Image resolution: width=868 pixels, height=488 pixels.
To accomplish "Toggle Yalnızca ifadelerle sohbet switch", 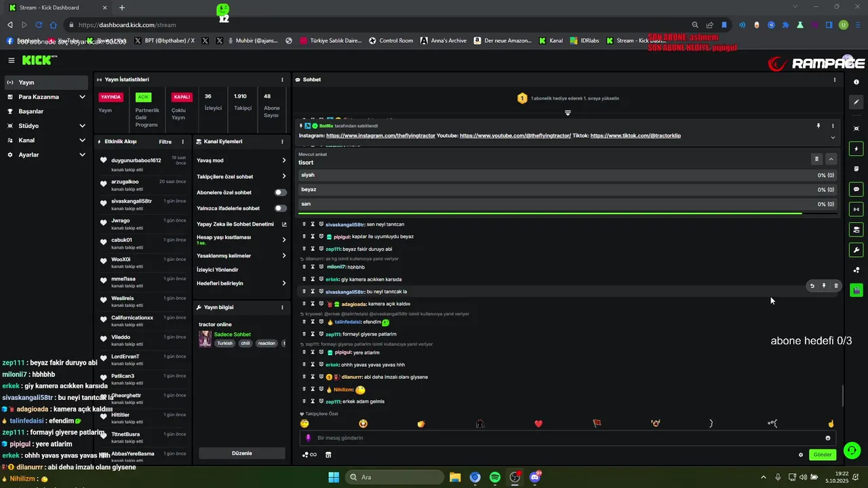I will 280,208.
